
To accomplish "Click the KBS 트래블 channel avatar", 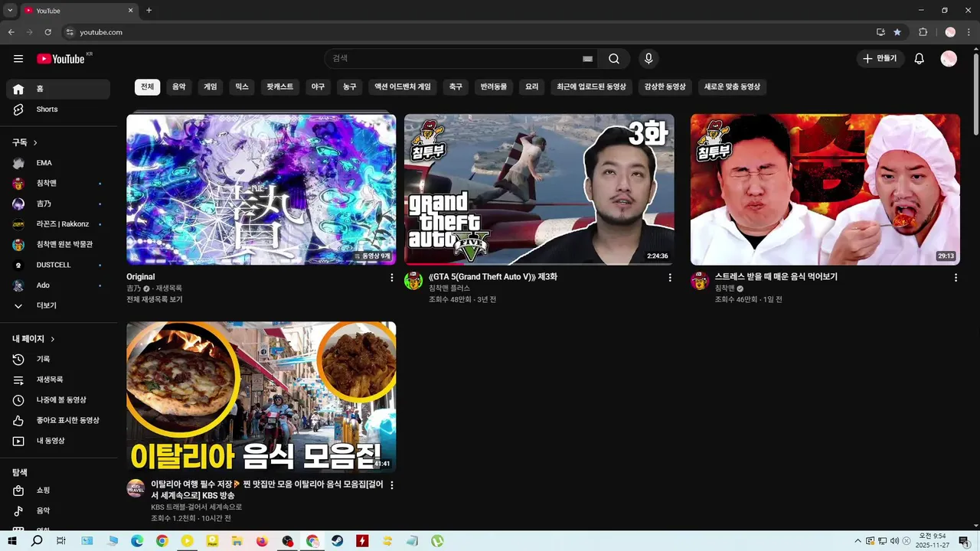I will [136, 488].
